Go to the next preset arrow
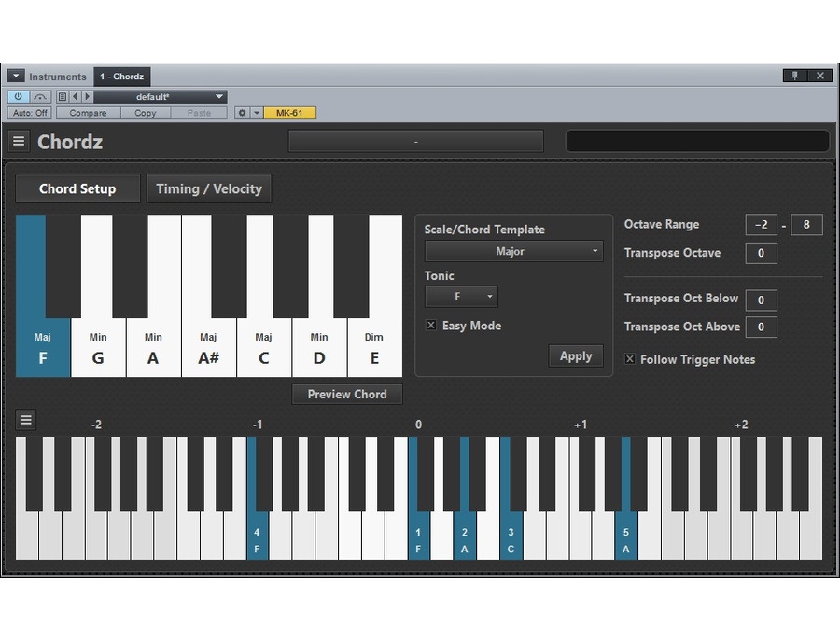The image size is (840, 641). [88, 96]
